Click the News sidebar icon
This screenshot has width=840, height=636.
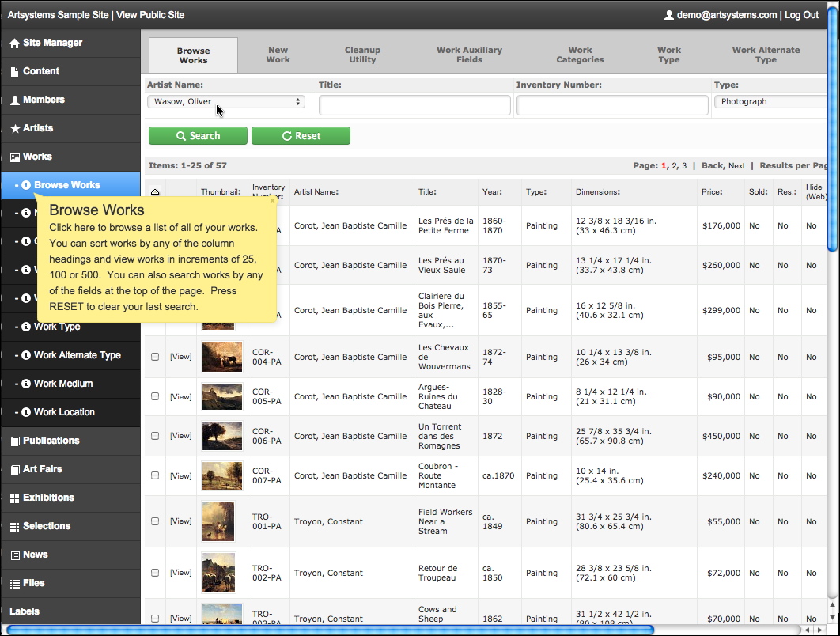tap(15, 555)
